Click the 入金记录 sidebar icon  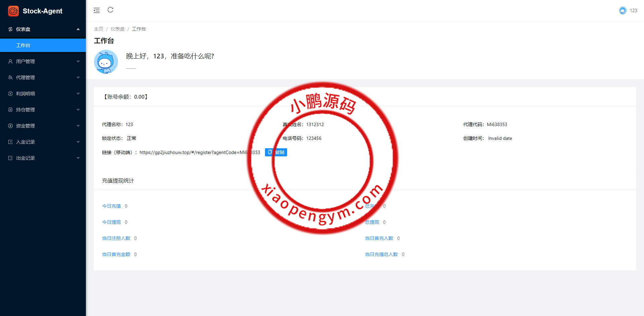tap(10, 142)
